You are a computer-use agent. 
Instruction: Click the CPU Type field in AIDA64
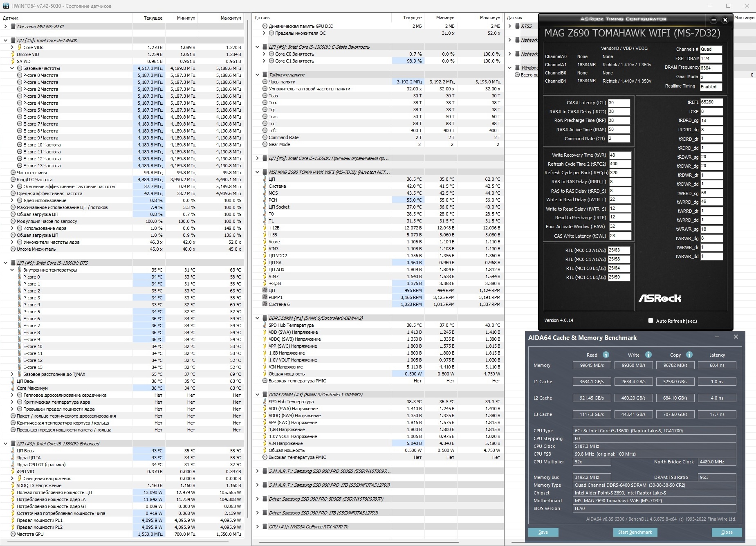coord(655,431)
